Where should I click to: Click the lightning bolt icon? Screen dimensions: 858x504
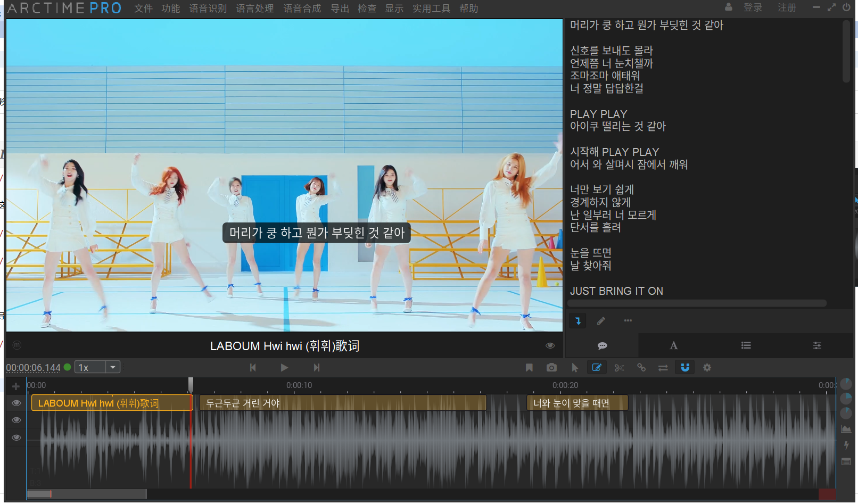coord(846,445)
